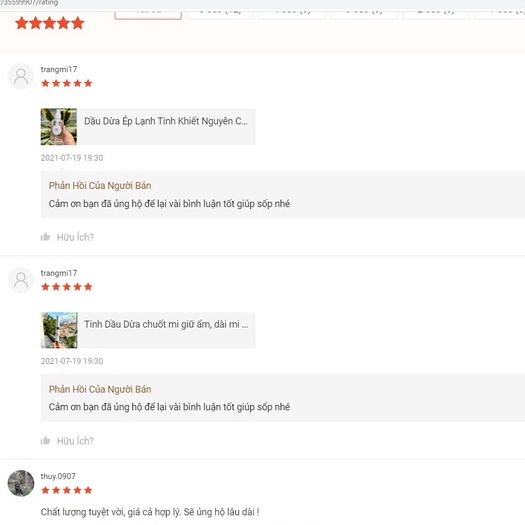The image size is (525, 525).
Task: Open 'Tinh Dầu Dừa chuốt mi' product link
Action: pos(166,324)
